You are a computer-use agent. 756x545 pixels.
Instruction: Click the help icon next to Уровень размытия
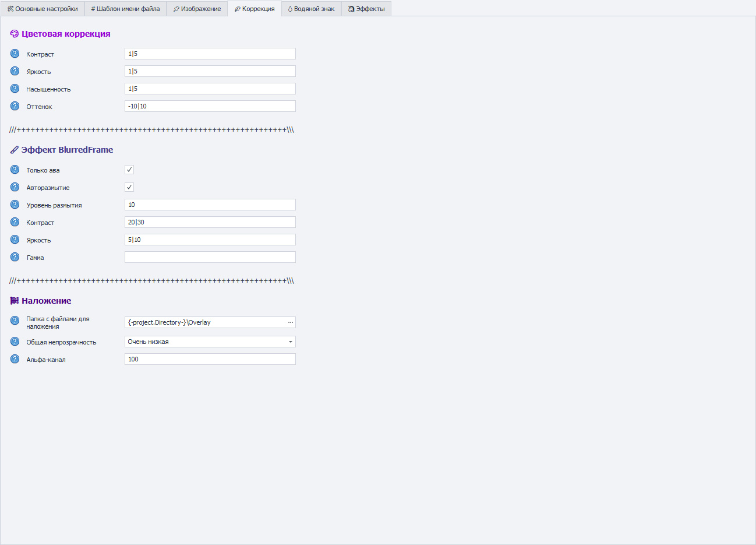coord(15,205)
